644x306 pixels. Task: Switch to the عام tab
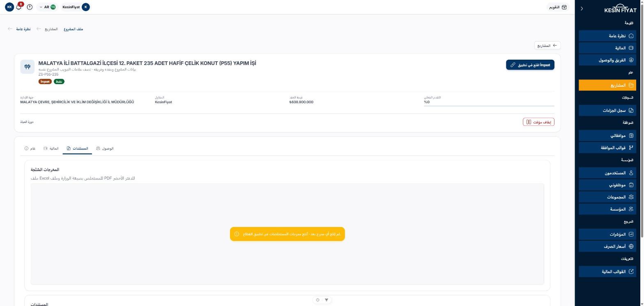pos(30,148)
